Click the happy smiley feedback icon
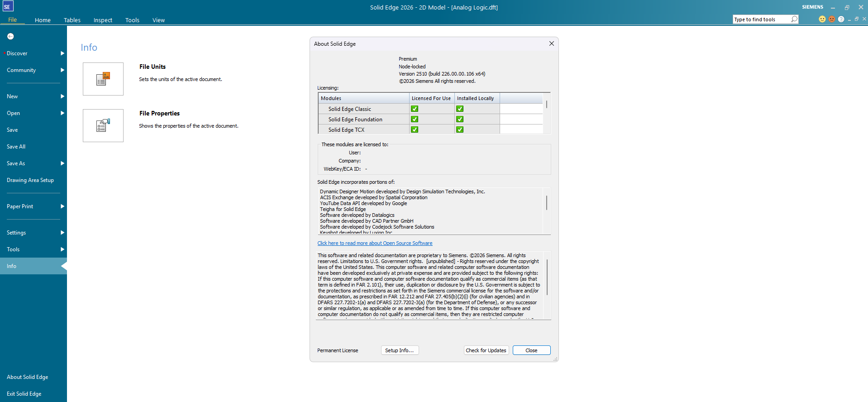 pos(822,19)
